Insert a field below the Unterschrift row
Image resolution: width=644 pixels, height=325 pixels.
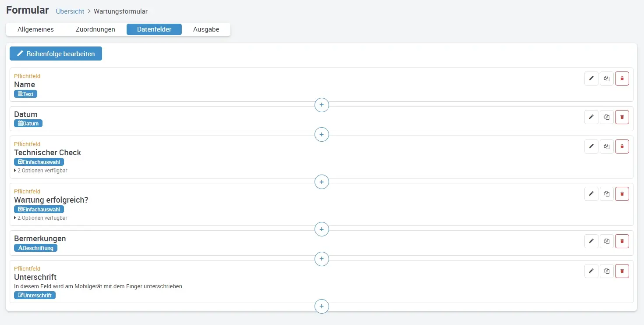(322, 306)
